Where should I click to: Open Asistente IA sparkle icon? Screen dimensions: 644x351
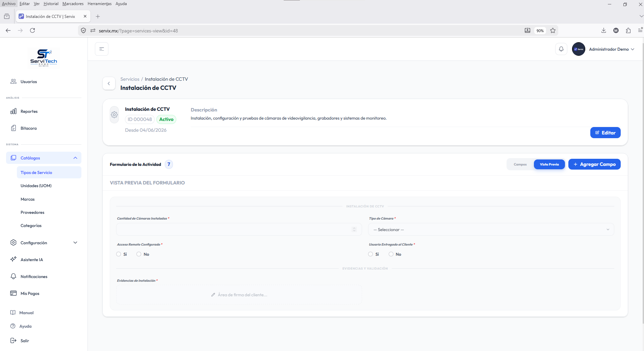point(14,259)
